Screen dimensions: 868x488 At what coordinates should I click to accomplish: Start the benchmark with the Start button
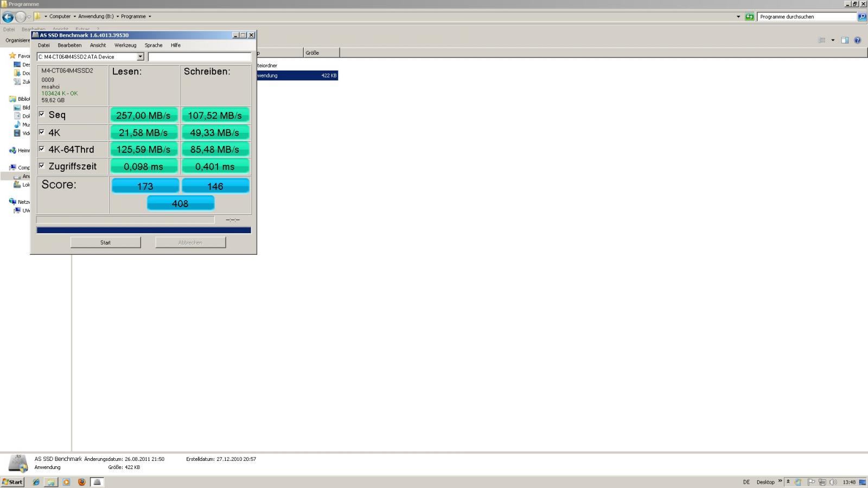tap(106, 242)
